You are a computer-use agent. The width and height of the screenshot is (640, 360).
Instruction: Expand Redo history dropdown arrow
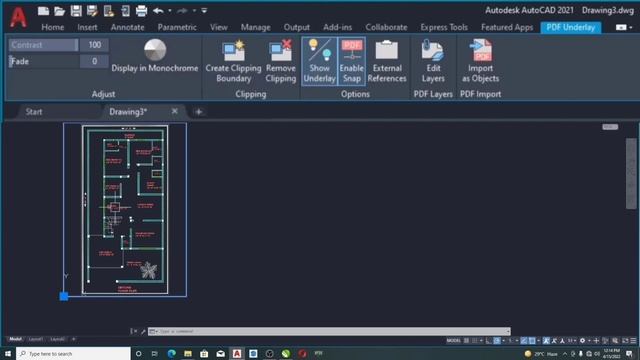[194, 11]
